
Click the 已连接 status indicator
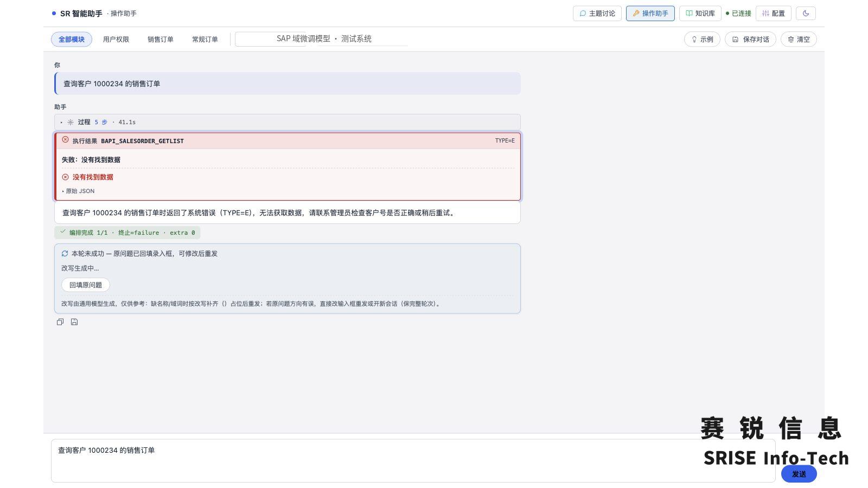point(738,14)
